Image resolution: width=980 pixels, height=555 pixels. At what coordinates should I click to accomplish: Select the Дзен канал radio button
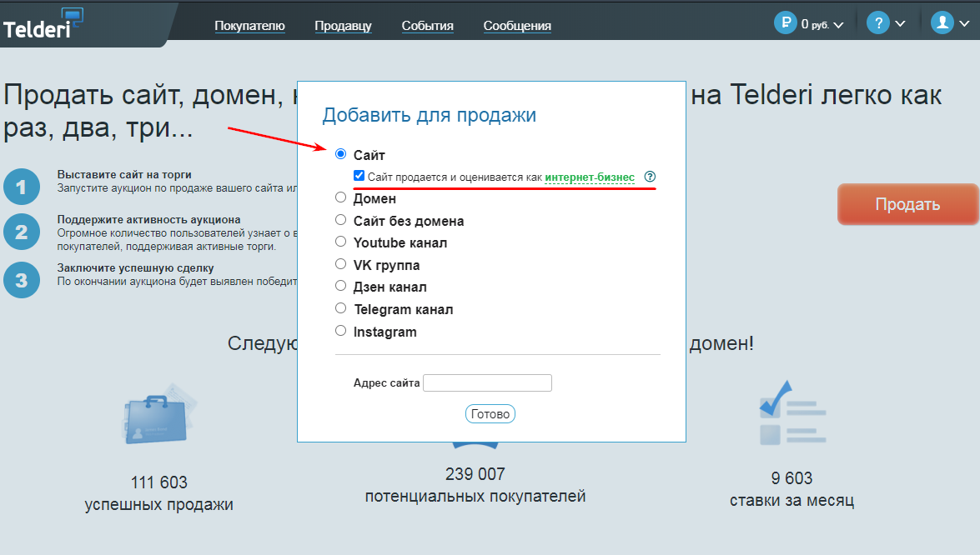click(x=340, y=286)
